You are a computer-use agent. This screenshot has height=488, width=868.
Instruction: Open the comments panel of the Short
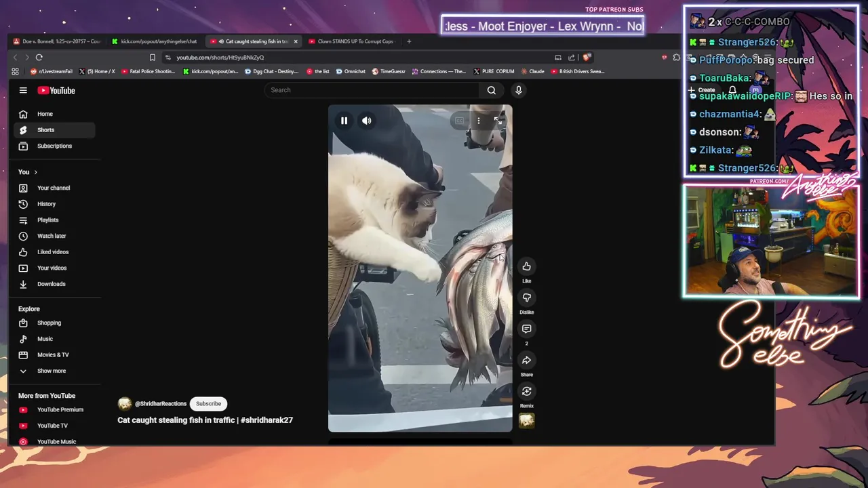point(526,329)
